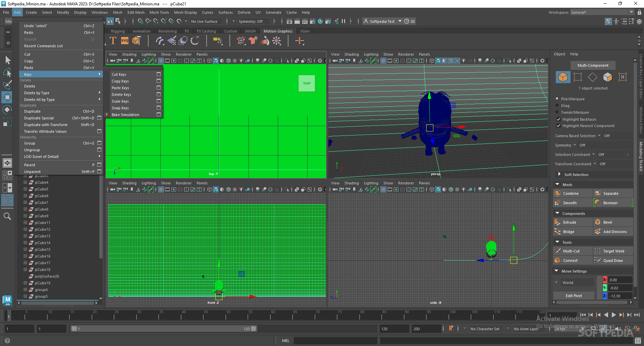The width and height of the screenshot is (644, 346).
Task: Switch to the Rigging shelf tab
Action: 118,31
